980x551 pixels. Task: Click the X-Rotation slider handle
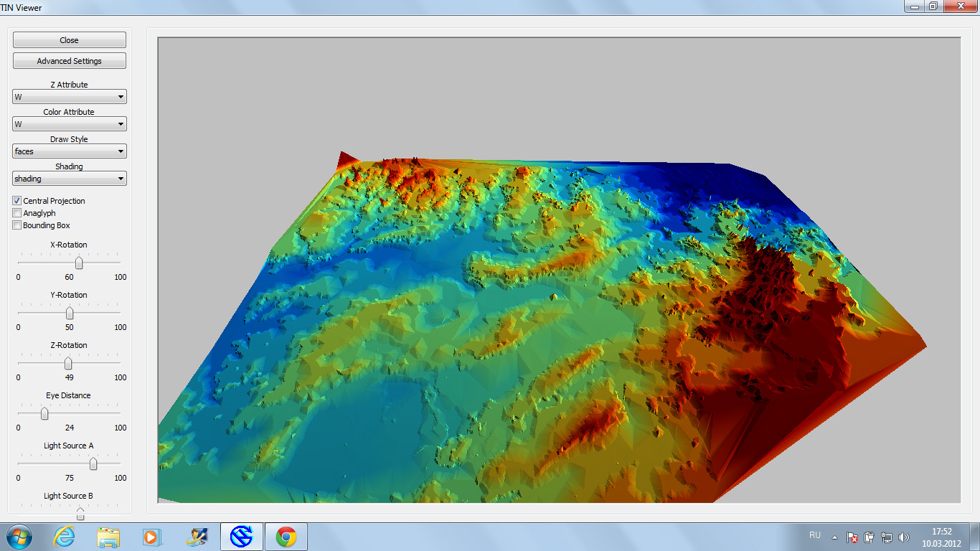[x=79, y=263]
